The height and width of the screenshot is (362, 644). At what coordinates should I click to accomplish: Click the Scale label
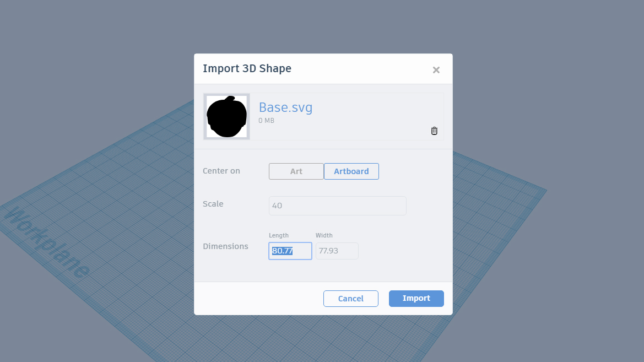(213, 204)
